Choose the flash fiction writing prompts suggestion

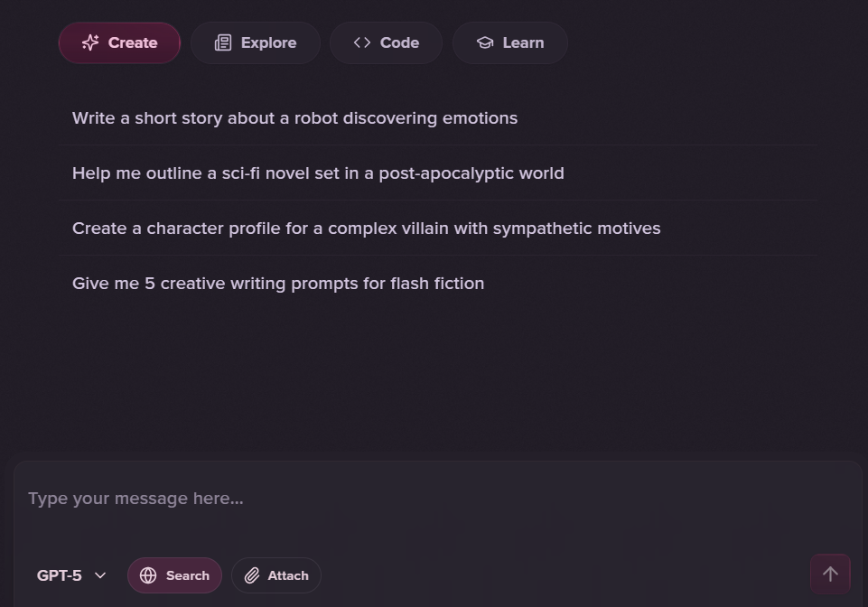(278, 284)
